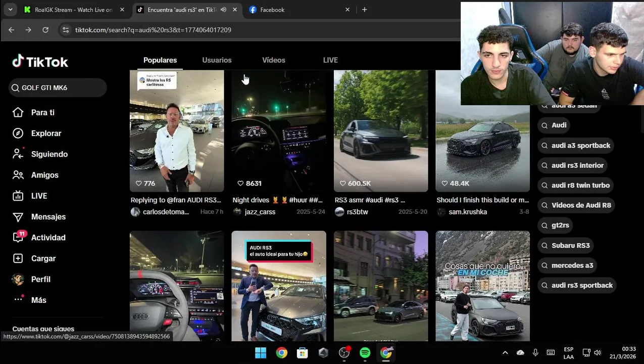This screenshot has width=644, height=364.
Task: Click the search field containing GOLF GTI MK6
Action: (58, 88)
